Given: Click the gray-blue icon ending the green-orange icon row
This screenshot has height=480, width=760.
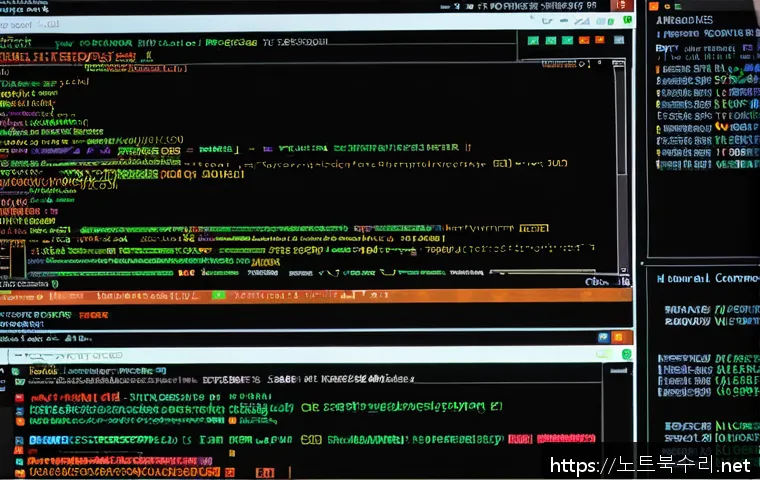Looking at the screenshot, I should coord(619,40).
